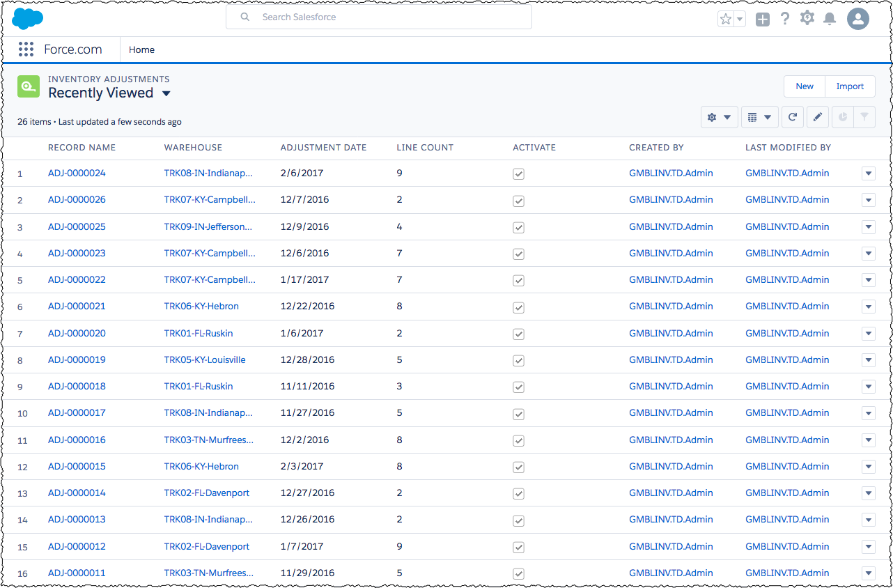Toggle Activate checkbox for ADJ-0000024

[x=518, y=174]
